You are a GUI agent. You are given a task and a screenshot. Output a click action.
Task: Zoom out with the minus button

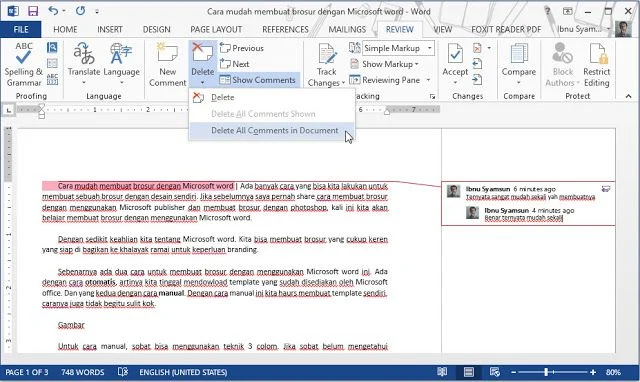pyautogui.click(x=513, y=372)
